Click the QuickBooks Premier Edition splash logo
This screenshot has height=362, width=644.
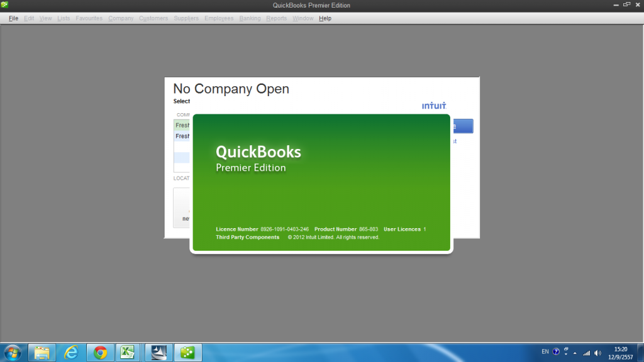(258, 158)
